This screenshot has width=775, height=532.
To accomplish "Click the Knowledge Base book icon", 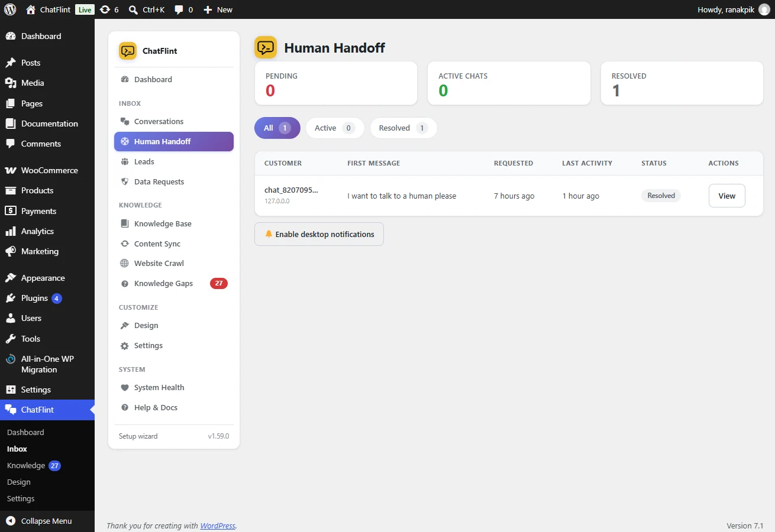I will pos(125,223).
